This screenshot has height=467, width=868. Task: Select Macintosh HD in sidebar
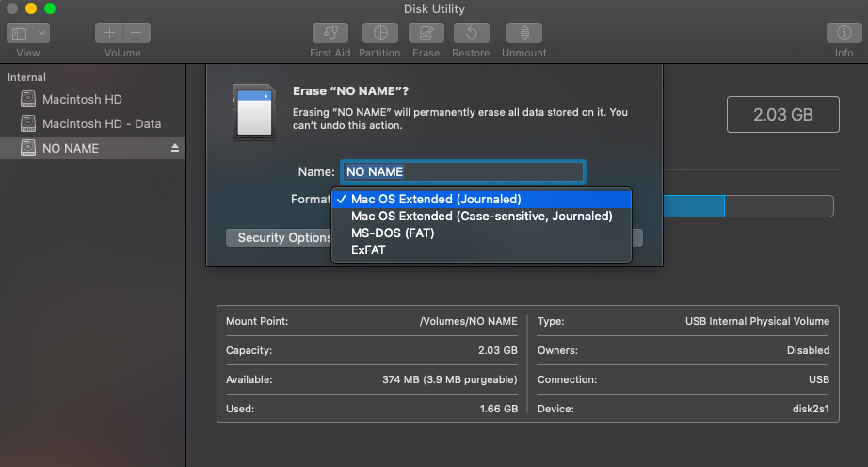(x=82, y=100)
